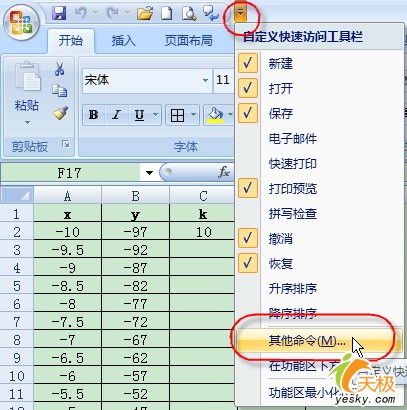
Task: Select column A header
Action: [68, 195]
